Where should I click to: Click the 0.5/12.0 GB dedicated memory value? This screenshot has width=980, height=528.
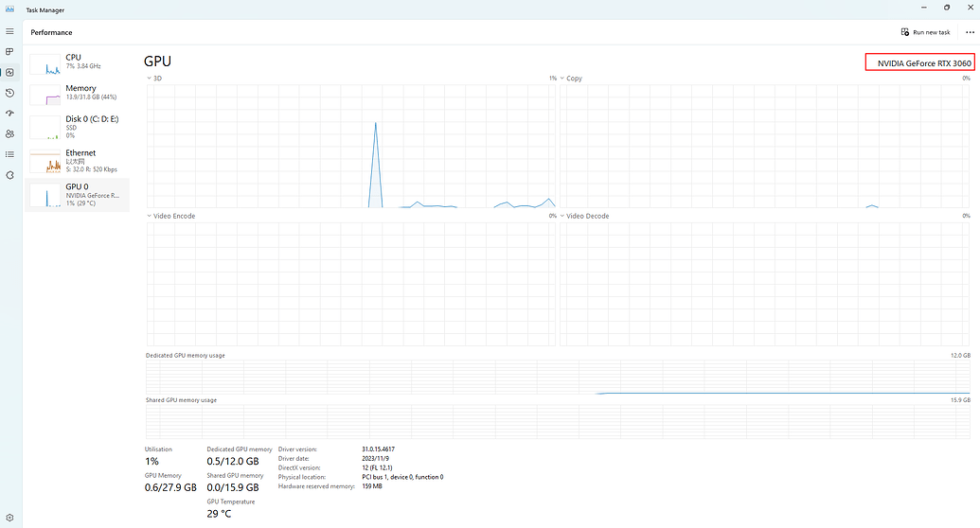pos(233,461)
